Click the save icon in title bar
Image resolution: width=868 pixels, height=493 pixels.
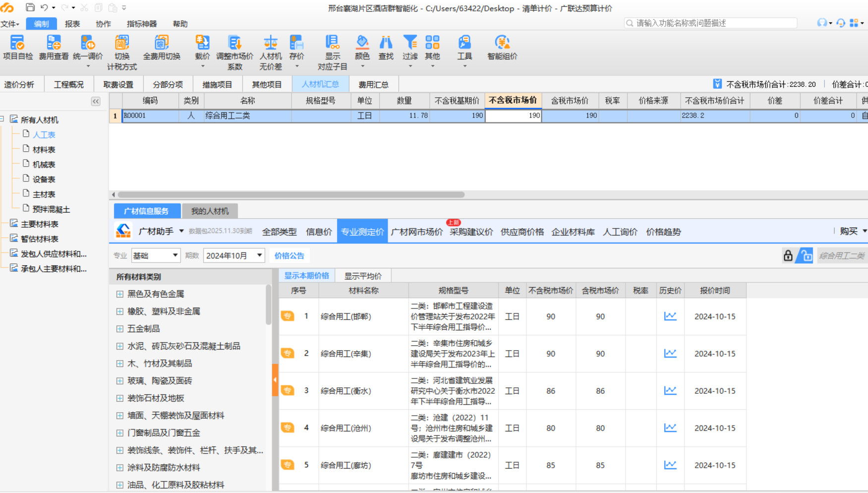[x=30, y=7]
